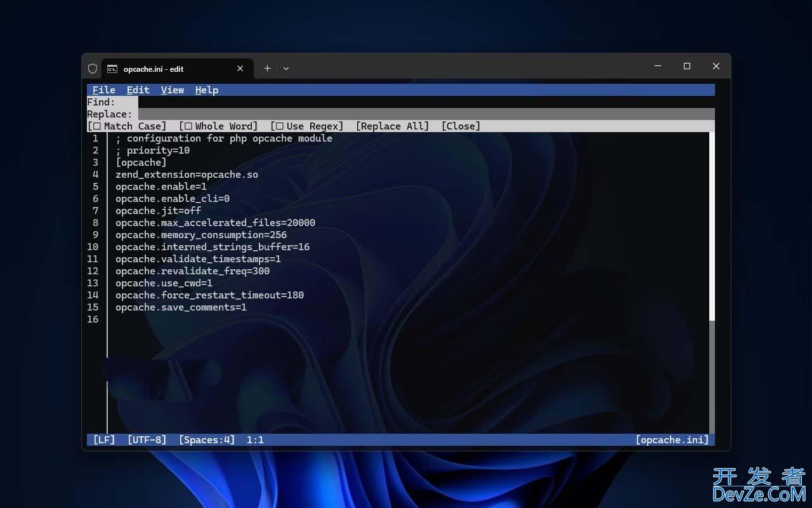Expand the new tab profile dropdown
Viewport: 812px width, 508px height.
pos(286,69)
